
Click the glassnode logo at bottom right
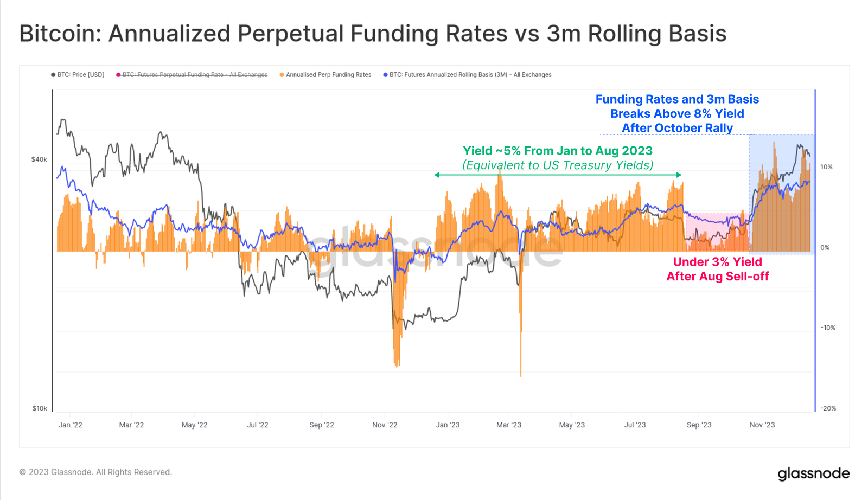coord(814,473)
